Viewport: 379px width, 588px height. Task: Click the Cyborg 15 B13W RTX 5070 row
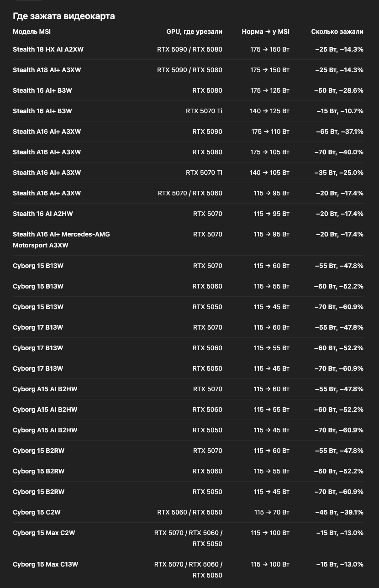click(x=188, y=266)
